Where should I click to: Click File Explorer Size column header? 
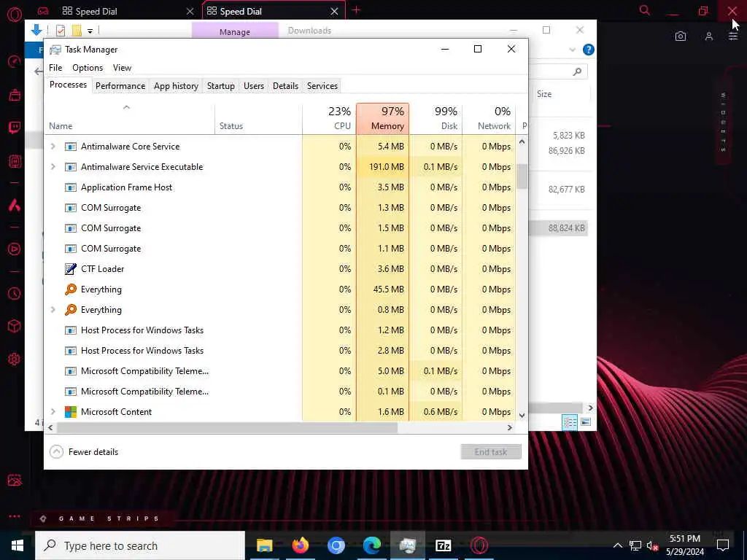[x=544, y=94]
